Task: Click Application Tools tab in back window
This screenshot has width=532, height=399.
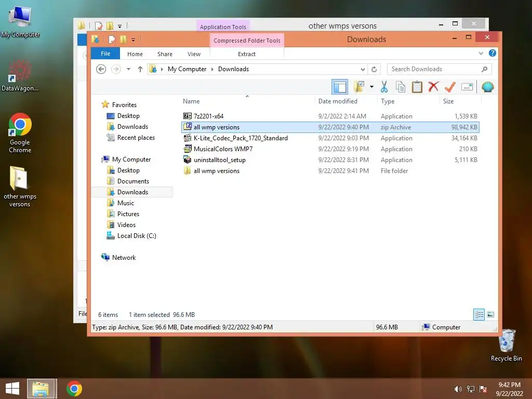Action: pos(223,27)
